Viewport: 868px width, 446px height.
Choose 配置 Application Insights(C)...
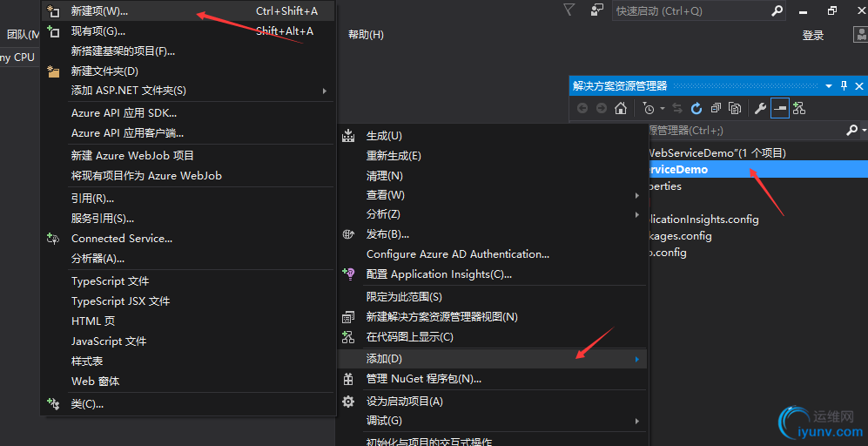(492, 274)
